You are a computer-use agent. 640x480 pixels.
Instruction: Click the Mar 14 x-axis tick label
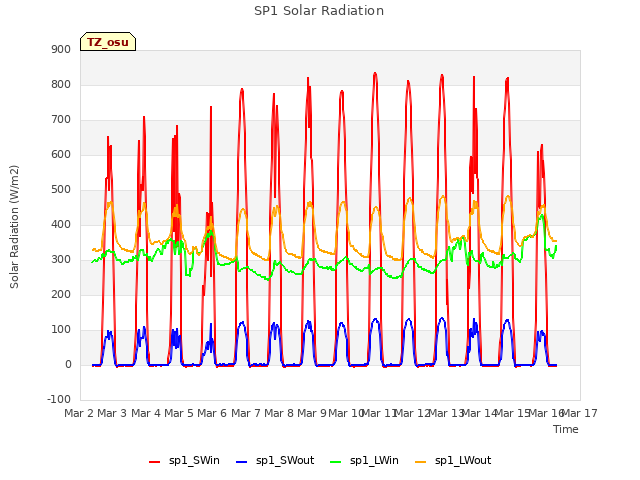click(479, 413)
